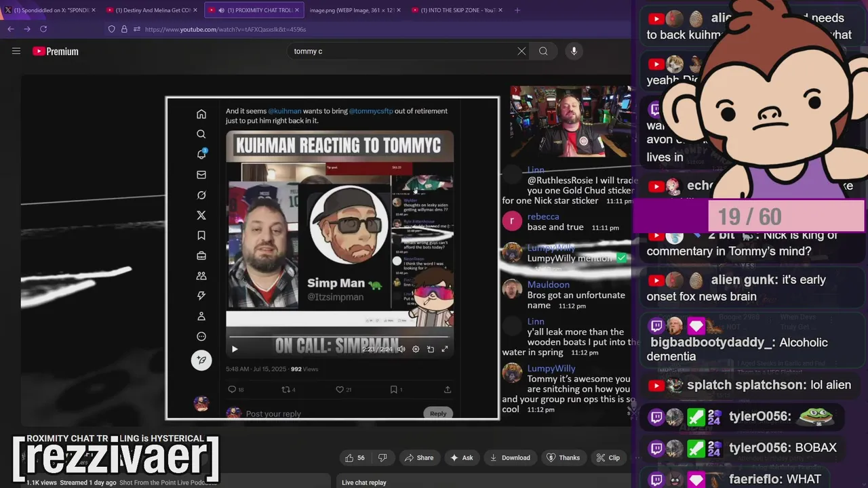Open Explore search in the X sidebar
This screenshot has height=488, width=868.
pyautogui.click(x=201, y=134)
